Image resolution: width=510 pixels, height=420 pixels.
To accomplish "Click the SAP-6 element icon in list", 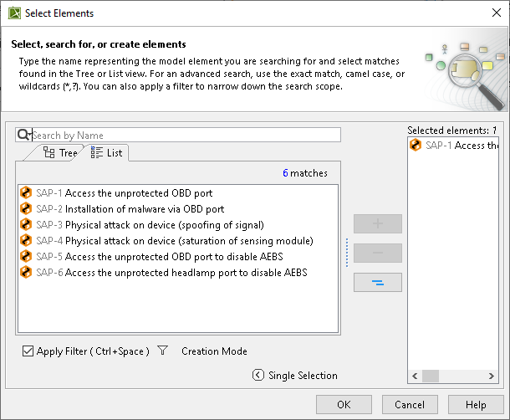I will tap(25, 273).
